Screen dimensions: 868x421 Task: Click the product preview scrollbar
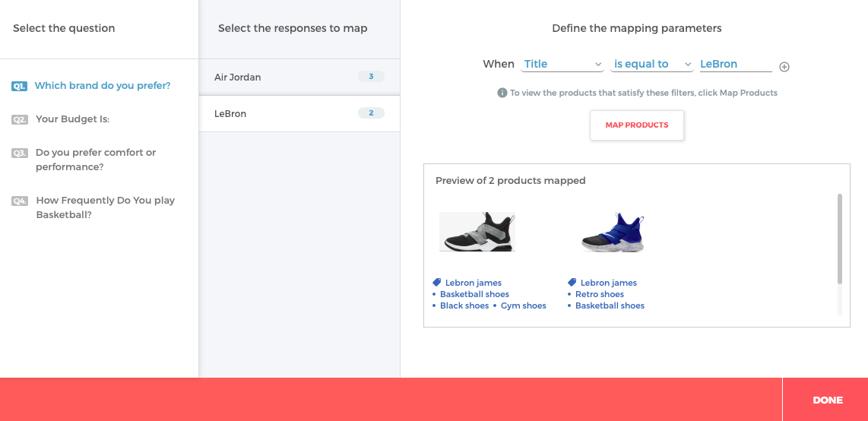840,238
